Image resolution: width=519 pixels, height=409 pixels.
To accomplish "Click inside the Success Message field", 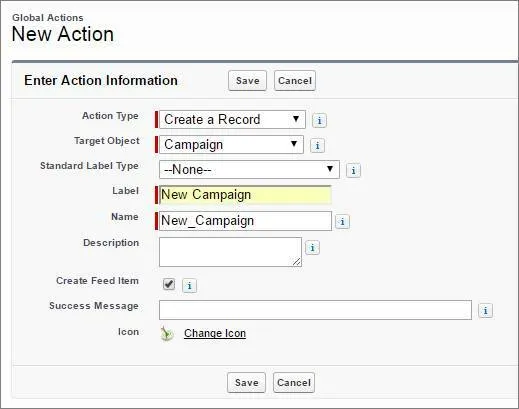I will click(x=315, y=310).
